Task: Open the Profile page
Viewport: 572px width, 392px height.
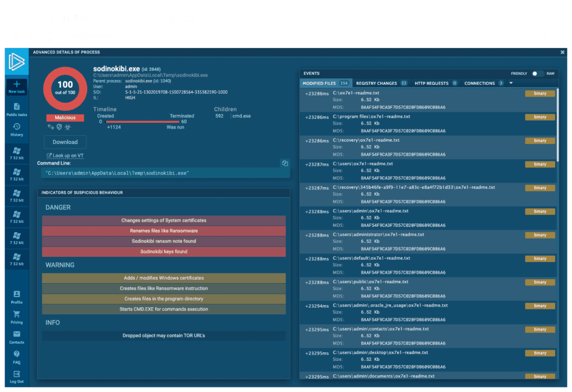Action: tap(17, 297)
